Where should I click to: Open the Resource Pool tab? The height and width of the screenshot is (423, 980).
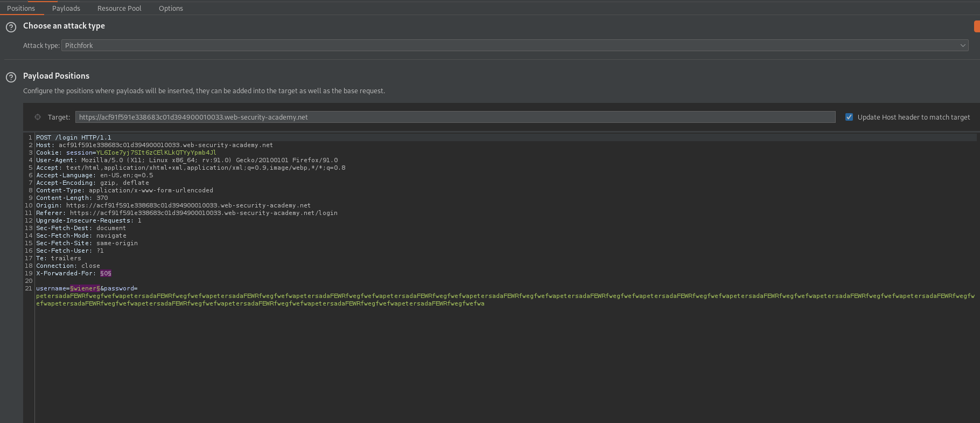(x=120, y=8)
